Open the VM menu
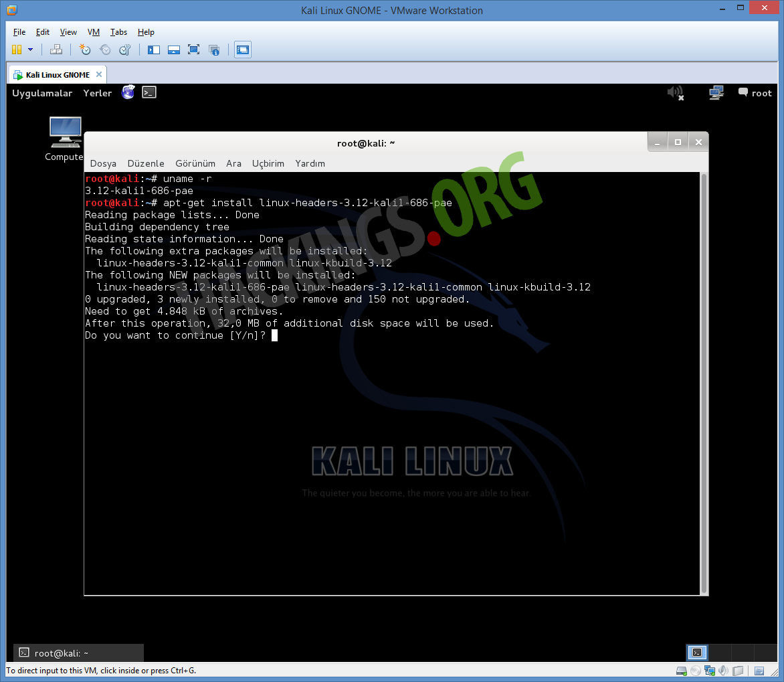This screenshot has width=784, height=682. click(94, 32)
